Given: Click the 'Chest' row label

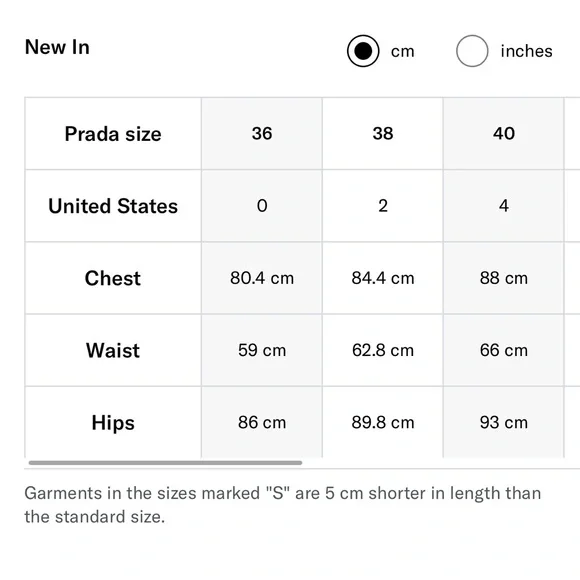Looking at the screenshot, I should click(113, 278).
